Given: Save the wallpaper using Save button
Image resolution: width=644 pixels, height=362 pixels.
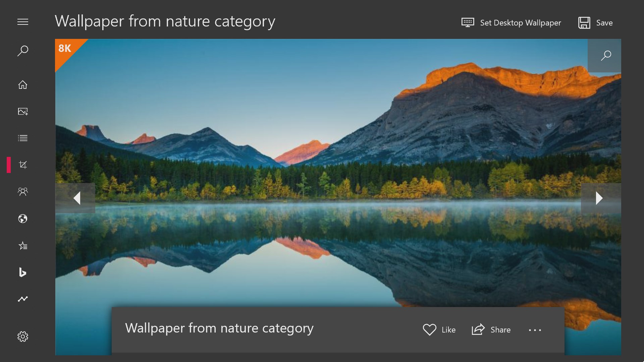Looking at the screenshot, I should pos(596,23).
